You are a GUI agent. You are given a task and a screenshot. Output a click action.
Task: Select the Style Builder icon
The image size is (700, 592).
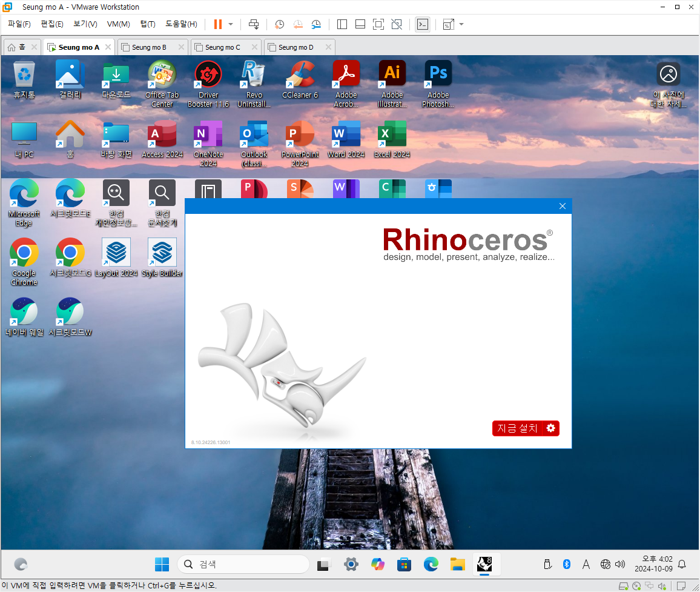pos(162,258)
